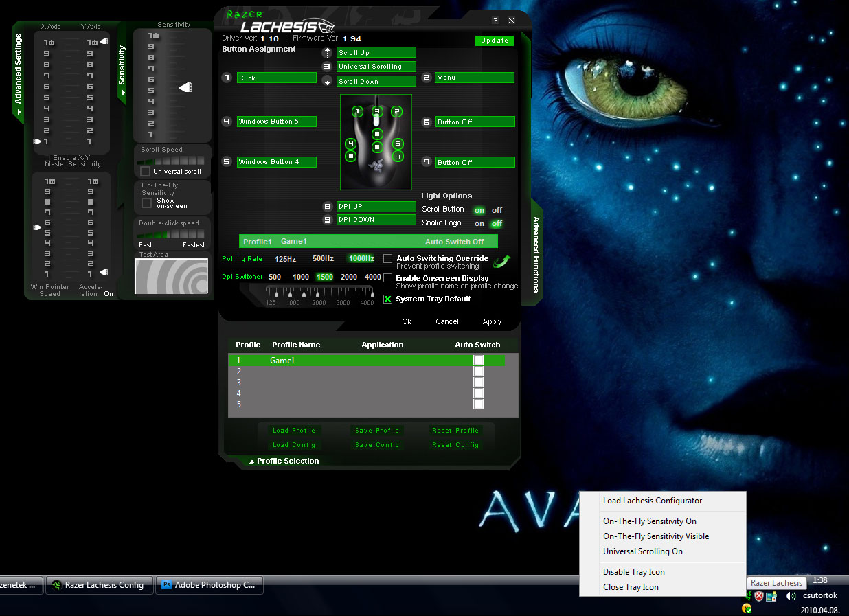Click the Windows Sidebar gadget tray icon
Screen dimensions: 849x616
771,596
